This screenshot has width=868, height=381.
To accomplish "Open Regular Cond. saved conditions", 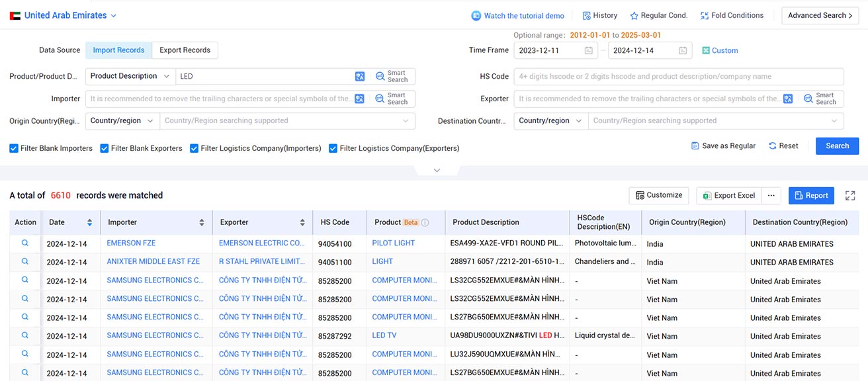I will pos(658,15).
